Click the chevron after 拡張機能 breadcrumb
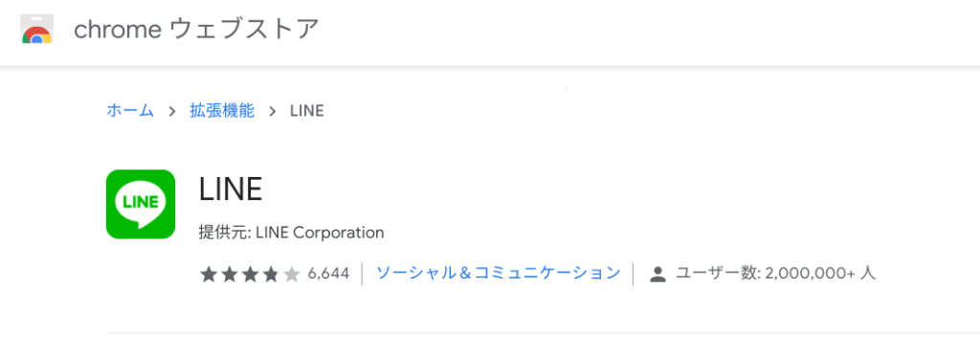This screenshot has width=980, height=355. [x=273, y=112]
